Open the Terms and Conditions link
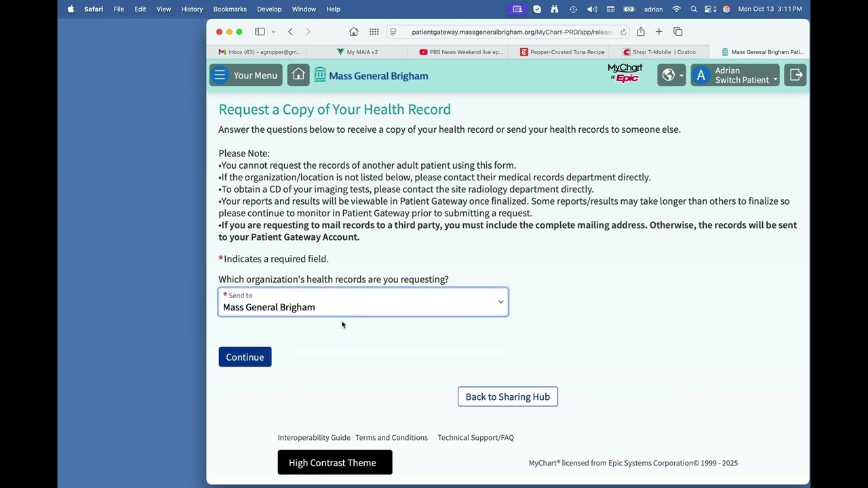Viewport: 868px width, 488px height. tap(391, 438)
